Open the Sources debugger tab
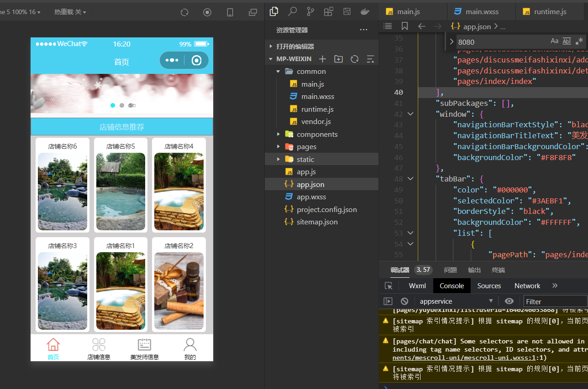Viewport: 588px width, 389px height. coord(489,286)
